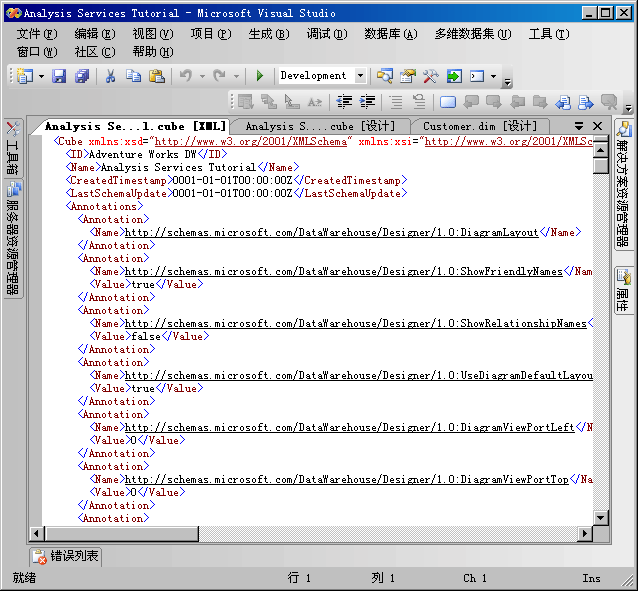This screenshot has height=591, width=638.
Task: Click the vertical scrollbar down arrow
Action: point(601,518)
